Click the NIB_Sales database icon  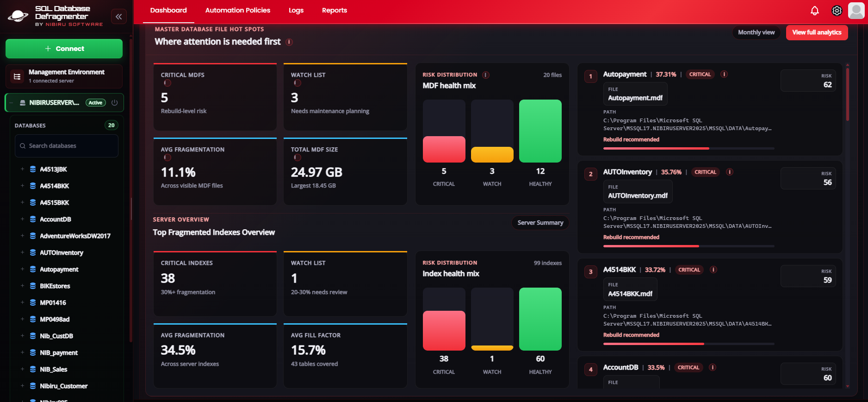coord(33,369)
